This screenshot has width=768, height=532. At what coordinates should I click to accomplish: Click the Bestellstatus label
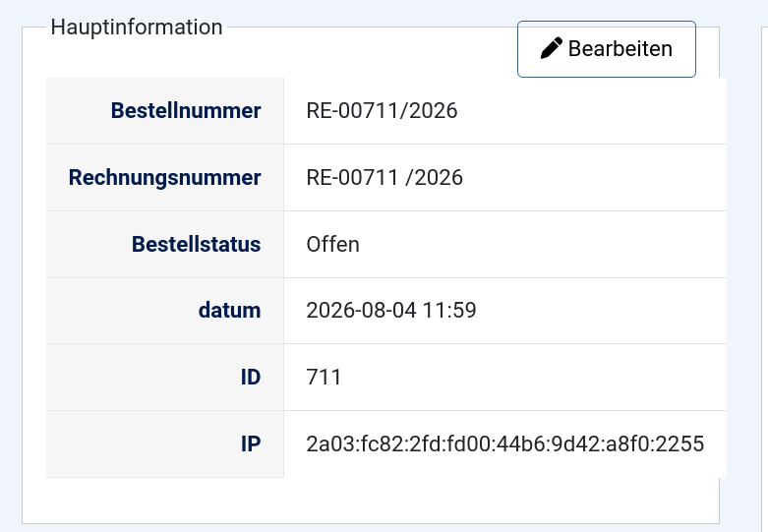196,244
